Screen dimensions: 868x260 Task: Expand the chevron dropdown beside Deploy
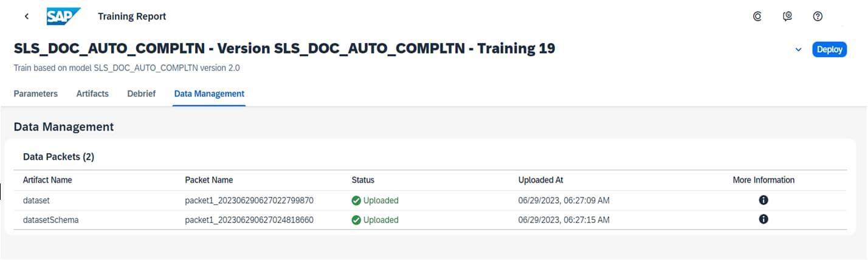coord(799,50)
